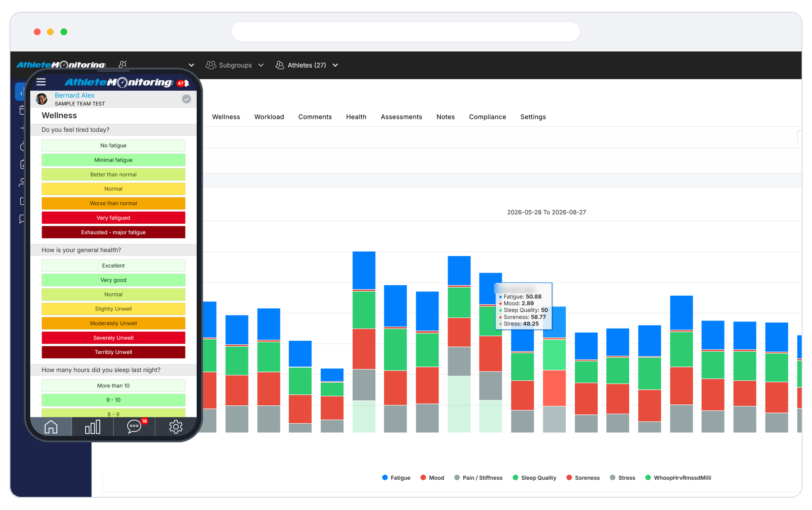Click the date range 2026-05-28 To 2026-08-27

(x=546, y=212)
